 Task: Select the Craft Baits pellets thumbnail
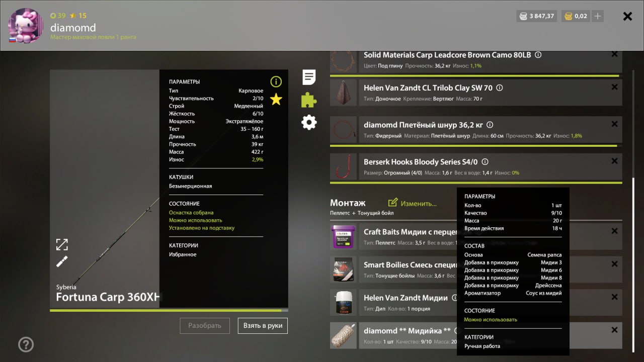click(x=344, y=237)
